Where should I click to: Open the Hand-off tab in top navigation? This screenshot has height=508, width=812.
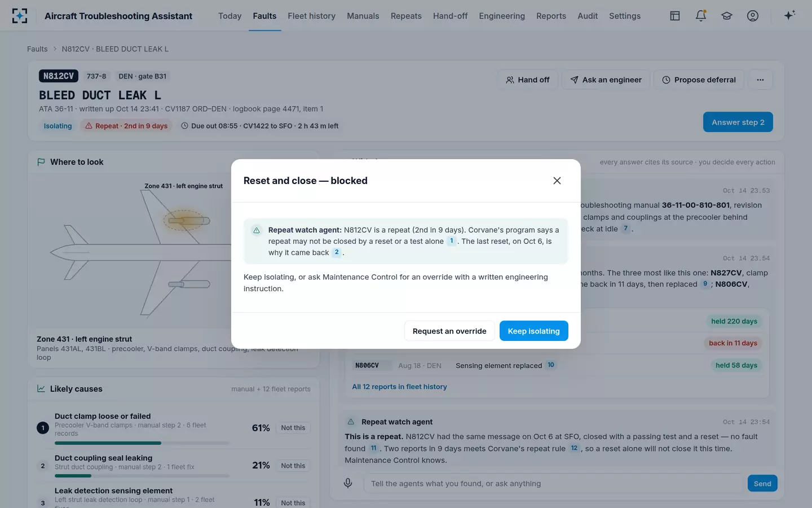pyautogui.click(x=451, y=16)
